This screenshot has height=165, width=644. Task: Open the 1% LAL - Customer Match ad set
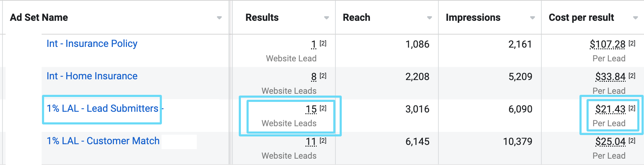click(x=103, y=141)
